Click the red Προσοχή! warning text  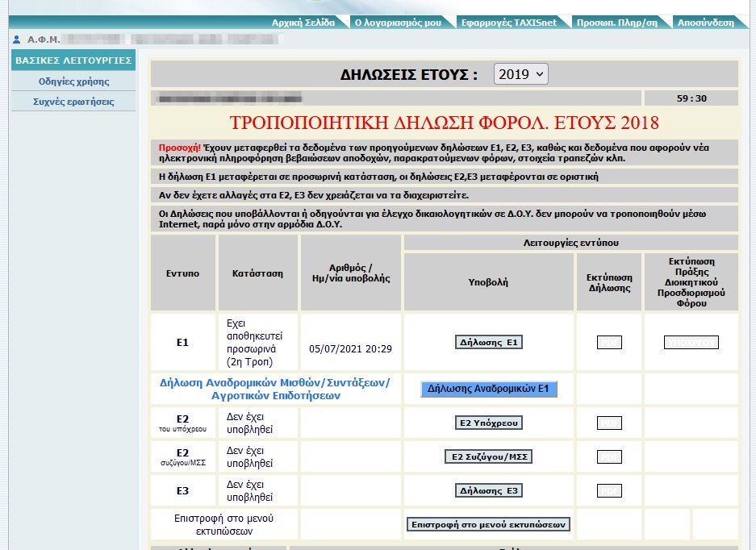point(180,148)
